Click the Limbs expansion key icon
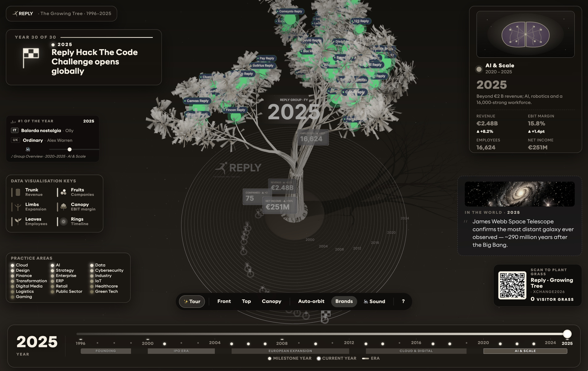The height and width of the screenshot is (371, 588). pyautogui.click(x=18, y=207)
